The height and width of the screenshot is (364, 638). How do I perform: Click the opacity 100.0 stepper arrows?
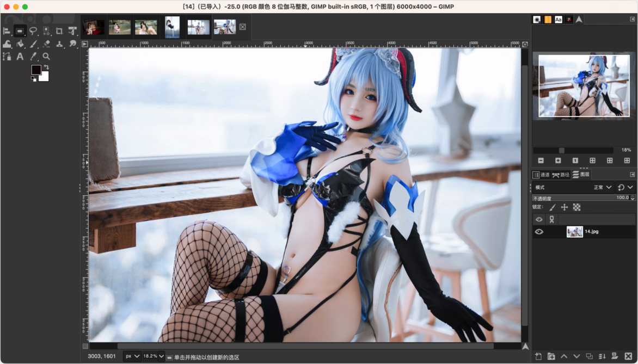point(633,198)
